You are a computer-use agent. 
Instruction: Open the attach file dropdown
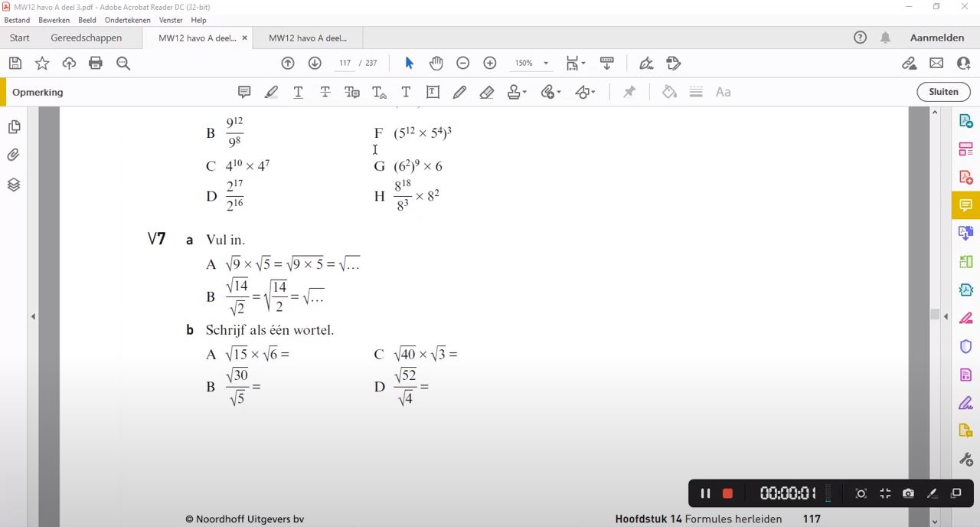click(x=550, y=92)
